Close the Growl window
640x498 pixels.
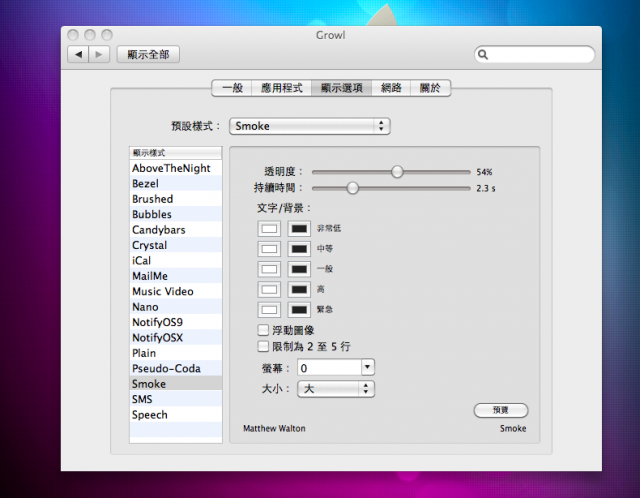coord(73,35)
